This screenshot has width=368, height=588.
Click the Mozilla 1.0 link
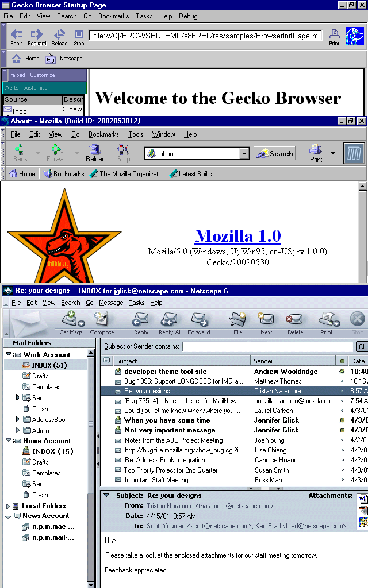tap(237, 236)
